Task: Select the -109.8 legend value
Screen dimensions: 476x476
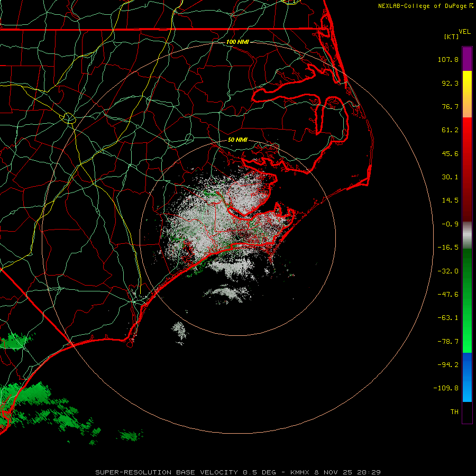Action: pos(446,388)
